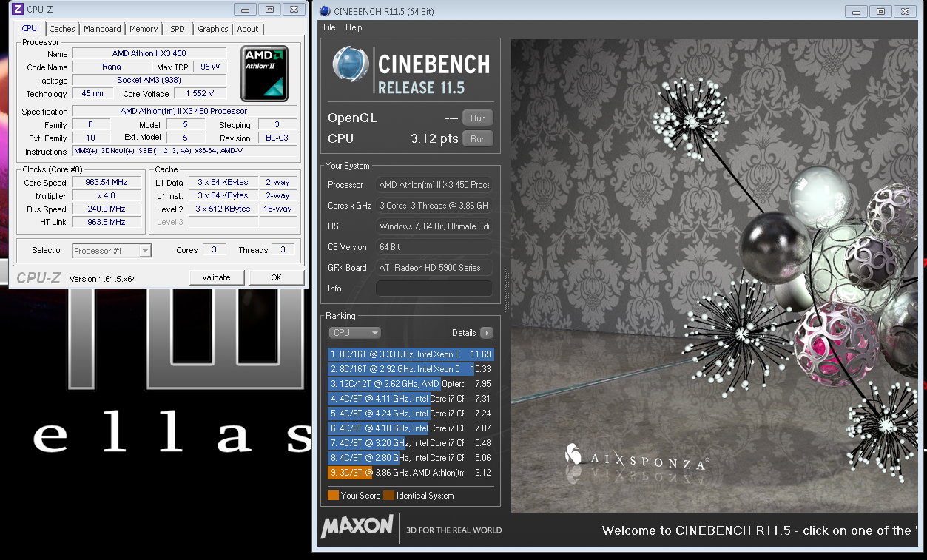Click the Identical System brown legend swatch
927x560 pixels.
388,496
